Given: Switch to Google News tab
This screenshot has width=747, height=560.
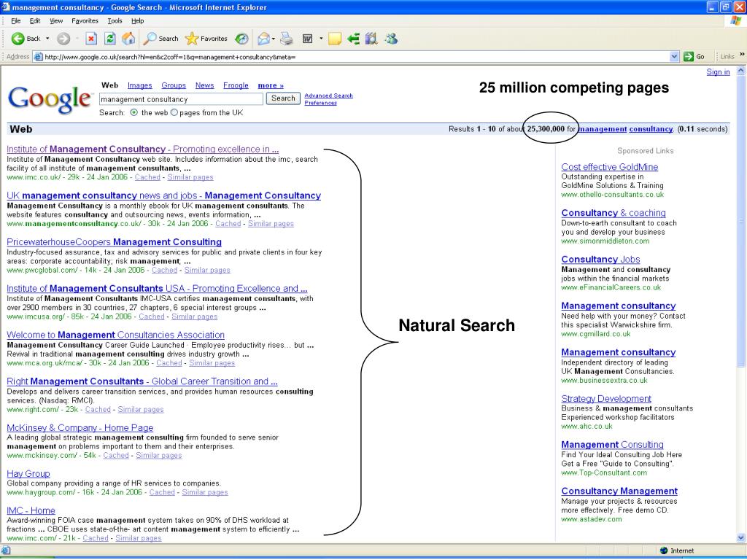Looking at the screenshot, I should (x=204, y=85).
